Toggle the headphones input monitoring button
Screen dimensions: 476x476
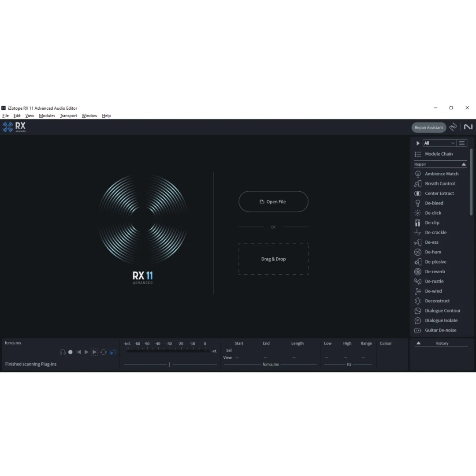point(63,352)
